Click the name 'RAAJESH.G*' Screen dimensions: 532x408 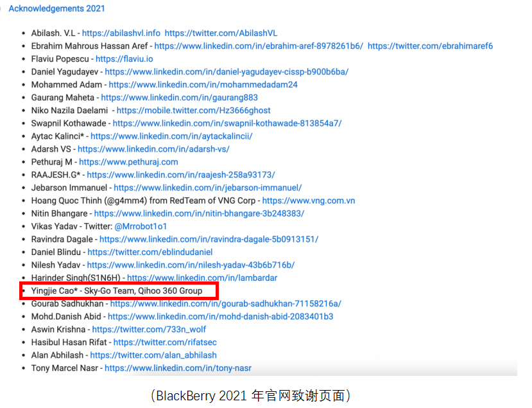click(x=56, y=175)
